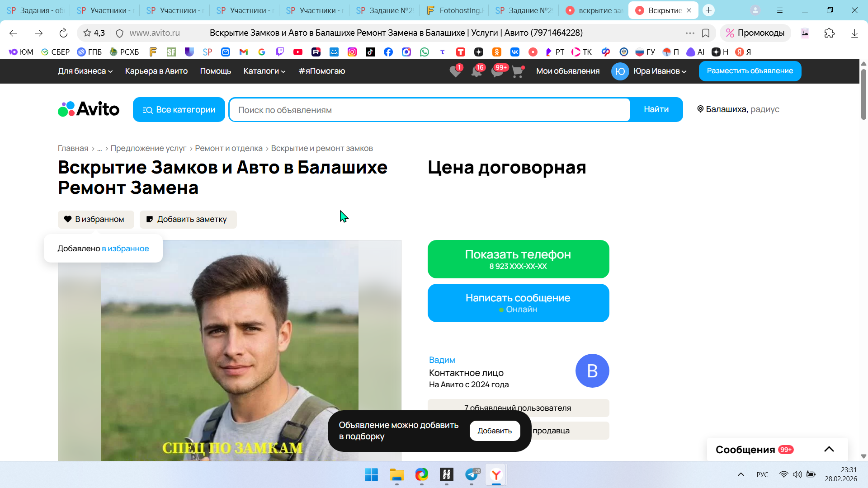Reload the page with refresh icon

pos(63,33)
